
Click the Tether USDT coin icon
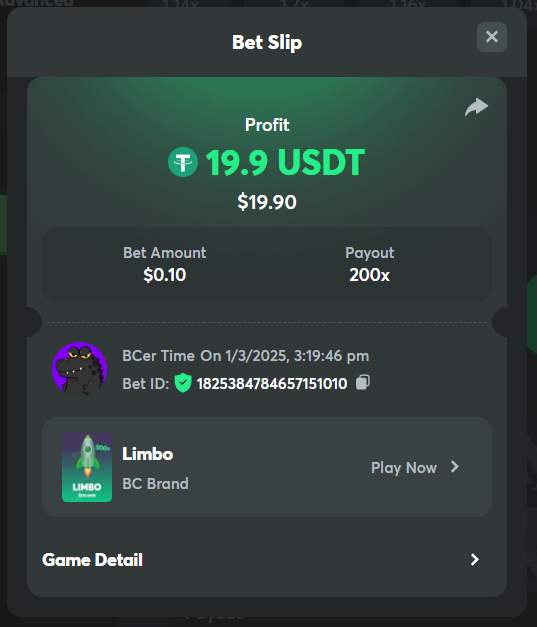click(x=183, y=162)
